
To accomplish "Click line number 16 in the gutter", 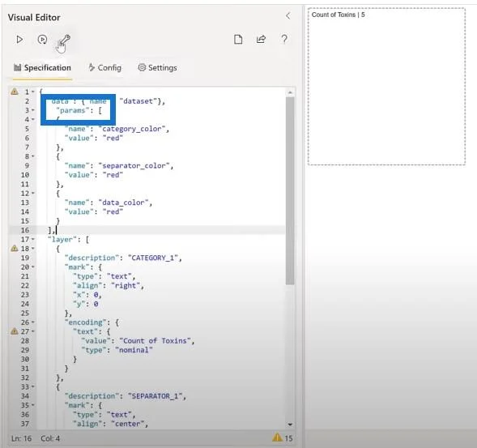I will tap(25, 230).
